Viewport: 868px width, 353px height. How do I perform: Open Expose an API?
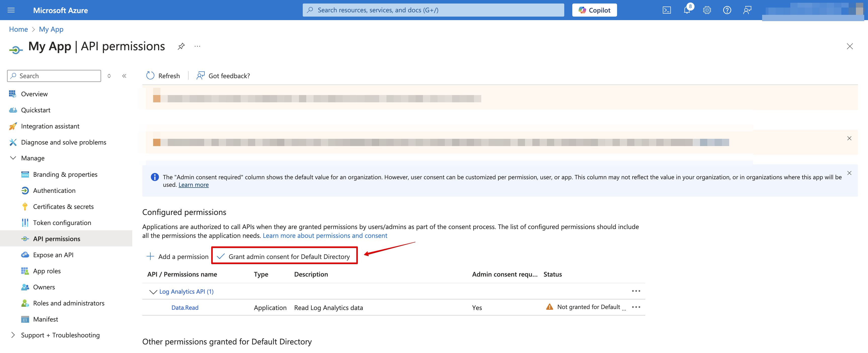point(53,255)
